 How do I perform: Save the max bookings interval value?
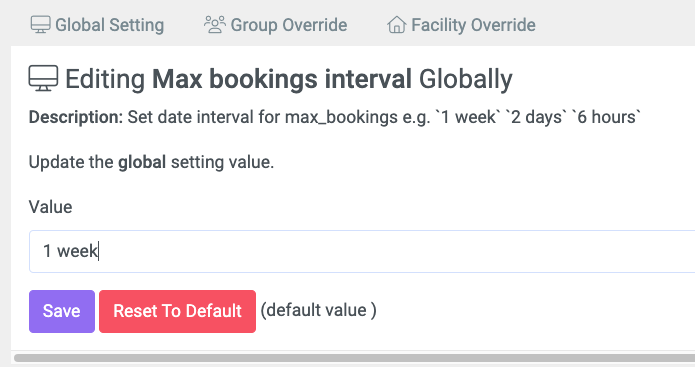coord(62,311)
